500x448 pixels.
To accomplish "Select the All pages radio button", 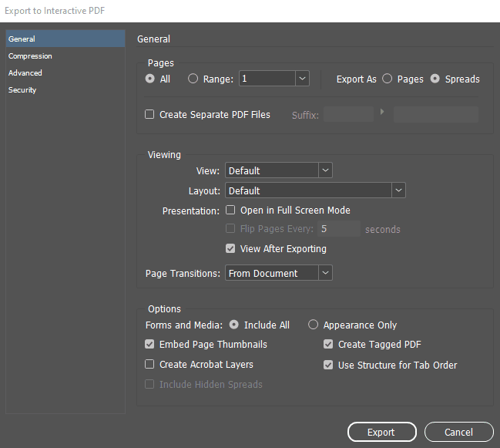I will coord(149,79).
